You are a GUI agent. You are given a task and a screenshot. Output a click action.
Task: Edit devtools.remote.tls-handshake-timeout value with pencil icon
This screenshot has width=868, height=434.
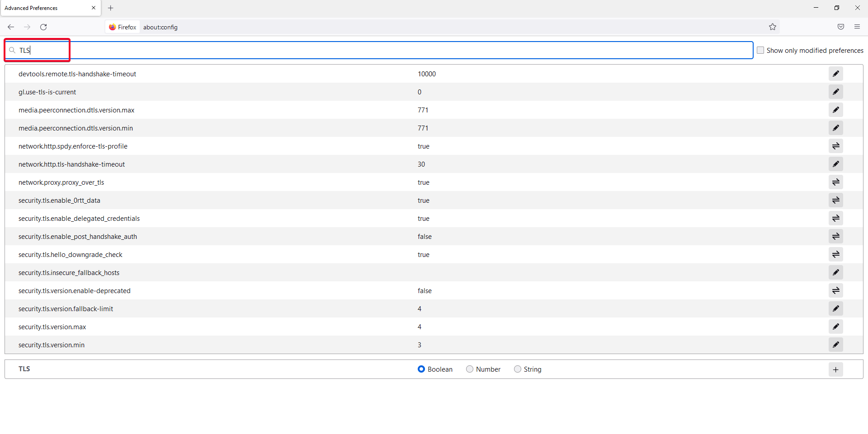(x=835, y=74)
